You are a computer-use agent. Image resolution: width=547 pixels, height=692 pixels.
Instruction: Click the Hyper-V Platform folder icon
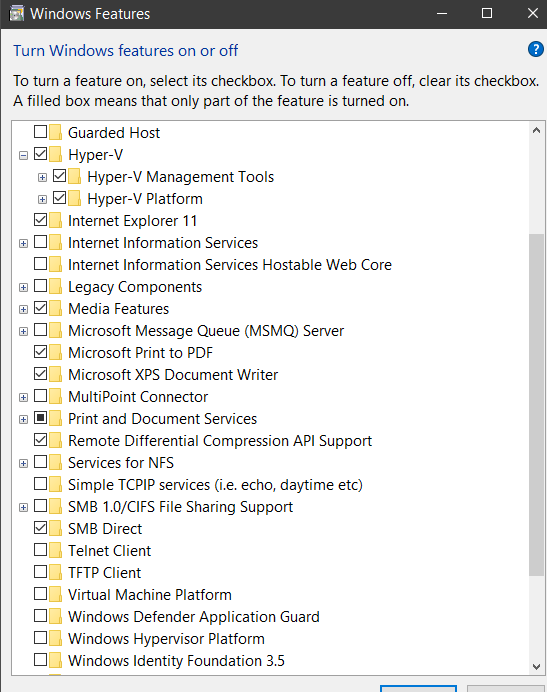point(75,198)
